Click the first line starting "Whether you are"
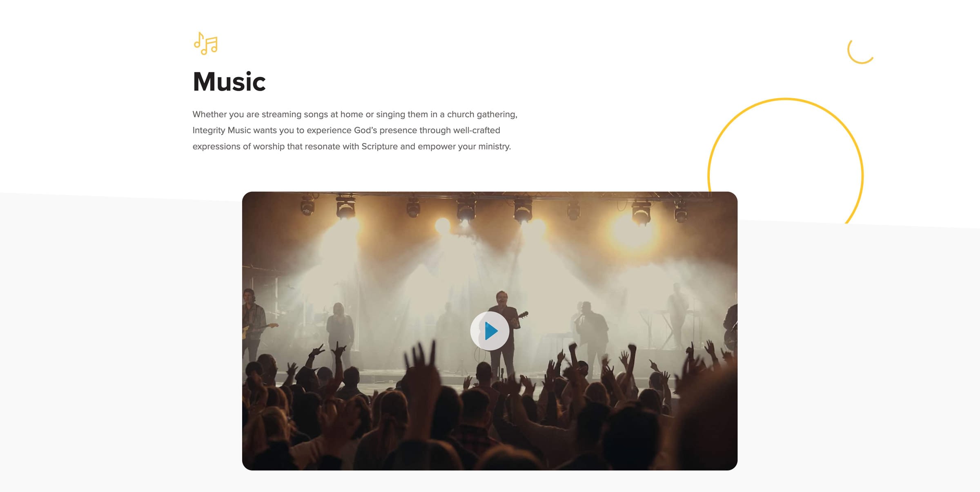 pos(355,114)
